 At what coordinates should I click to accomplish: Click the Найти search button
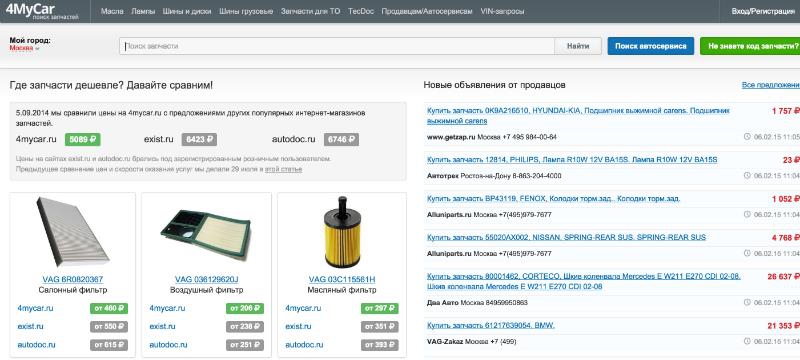(578, 46)
